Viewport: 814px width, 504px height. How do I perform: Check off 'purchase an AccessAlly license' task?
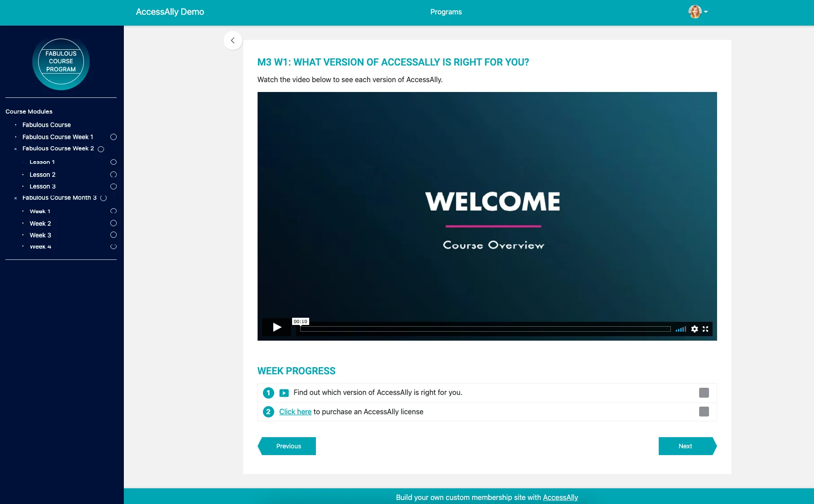click(704, 412)
